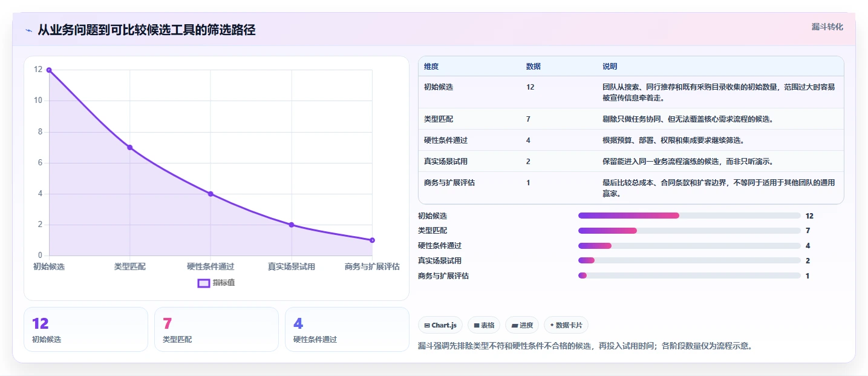868x376 pixels.
Task: Open the 4 硬性条件通过 stat card
Action: pos(347,329)
